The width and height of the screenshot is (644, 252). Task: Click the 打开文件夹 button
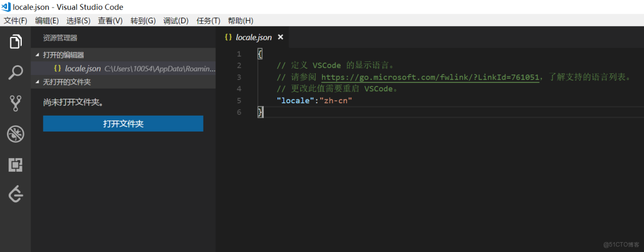pyautogui.click(x=123, y=123)
